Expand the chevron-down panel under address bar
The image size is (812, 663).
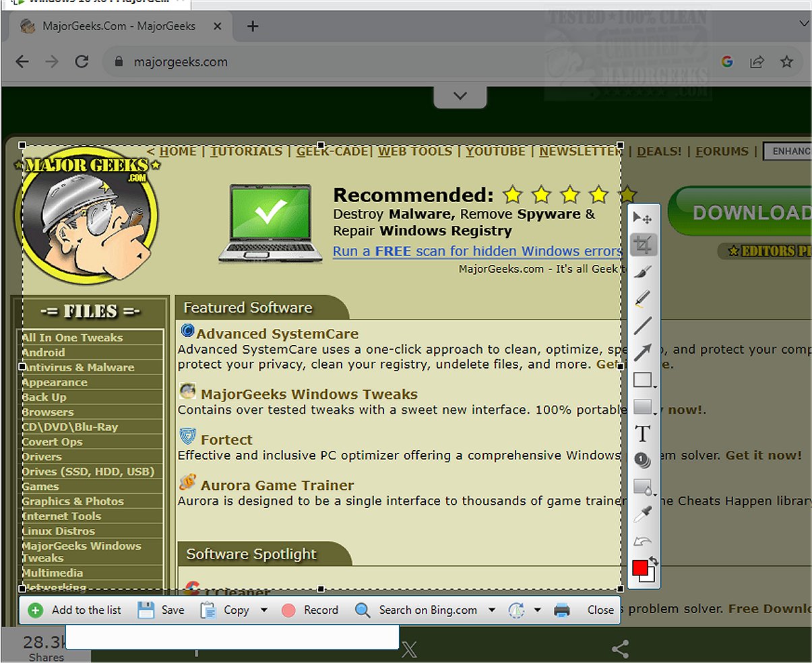click(x=460, y=96)
